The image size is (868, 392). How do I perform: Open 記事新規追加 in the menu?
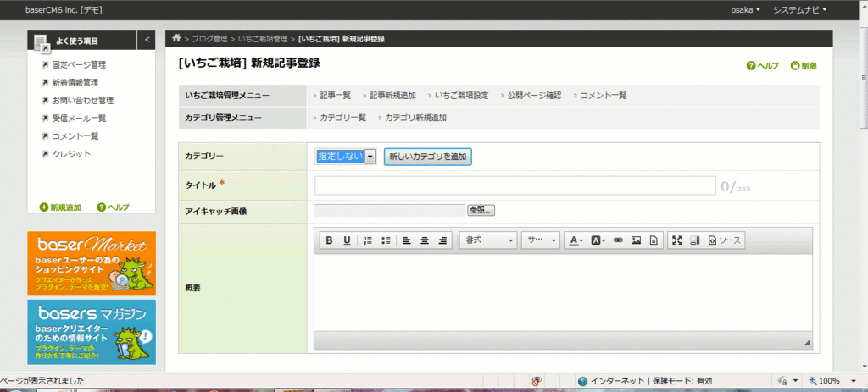[393, 95]
